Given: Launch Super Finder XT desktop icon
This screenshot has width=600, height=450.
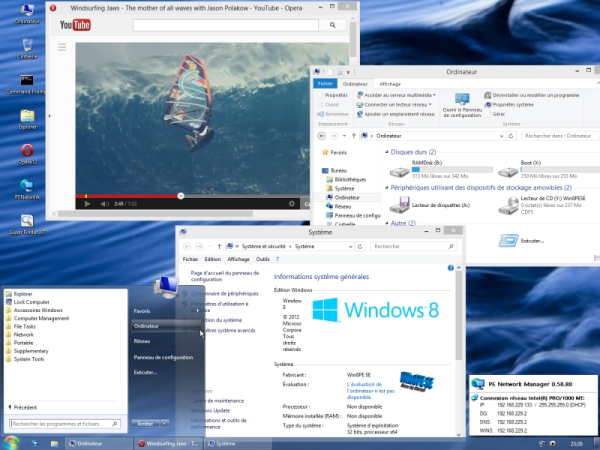Looking at the screenshot, I should tap(27, 225).
